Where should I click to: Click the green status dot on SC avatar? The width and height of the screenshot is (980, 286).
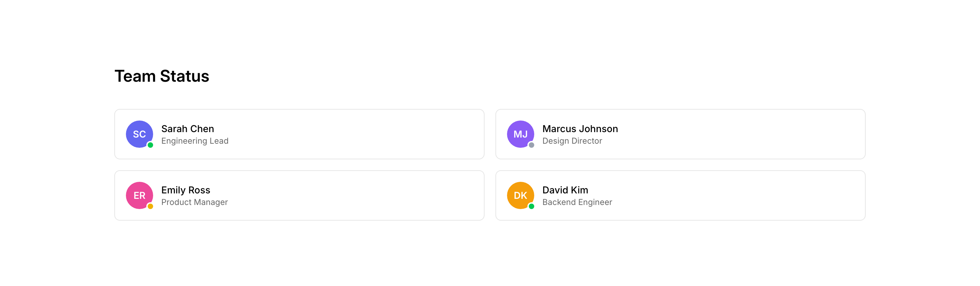click(x=150, y=145)
